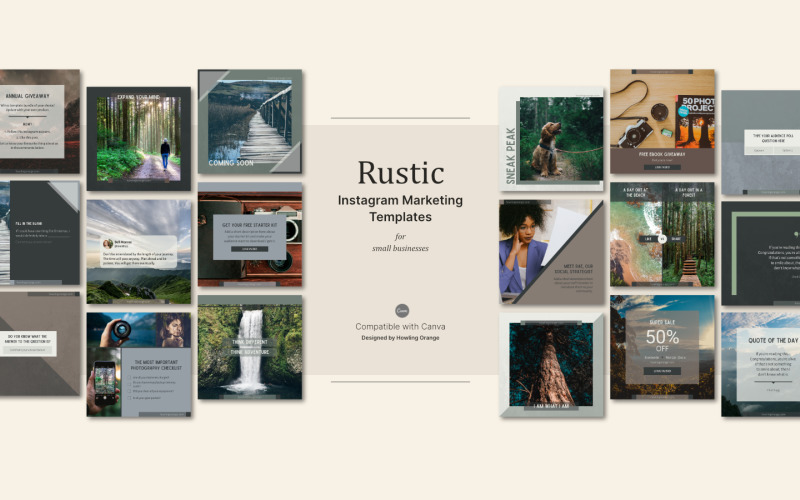Viewport: 800px width, 500px height.
Task: Open the mountain quote tweet template
Action: pyautogui.click(x=139, y=252)
